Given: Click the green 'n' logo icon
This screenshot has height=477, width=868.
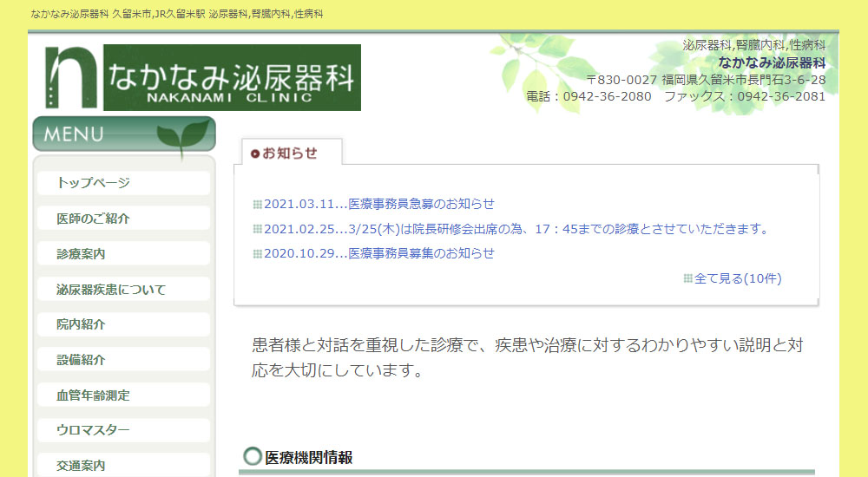Looking at the screenshot, I should [x=71, y=77].
